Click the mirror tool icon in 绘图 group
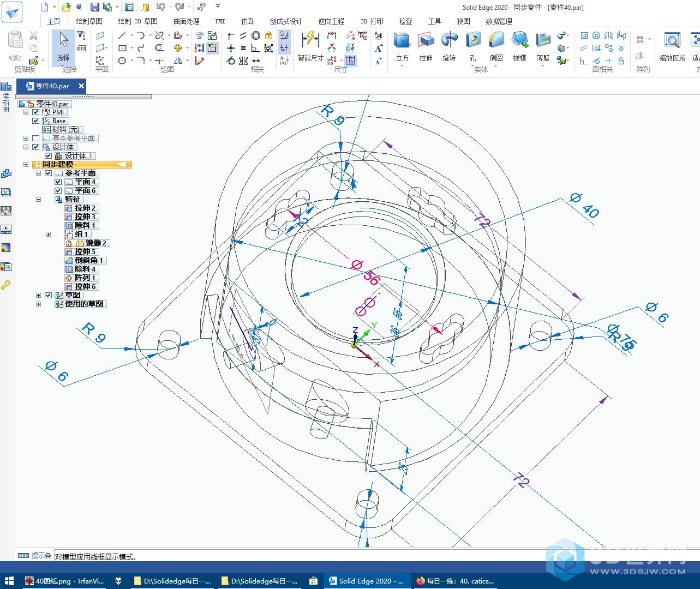Image resolution: width=700 pixels, height=589 pixels. click(178, 61)
